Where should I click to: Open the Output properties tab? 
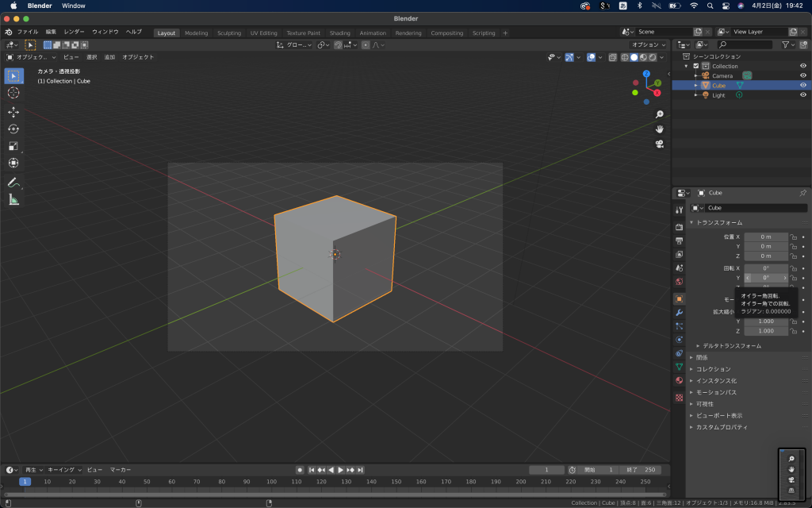click(679, 241)
